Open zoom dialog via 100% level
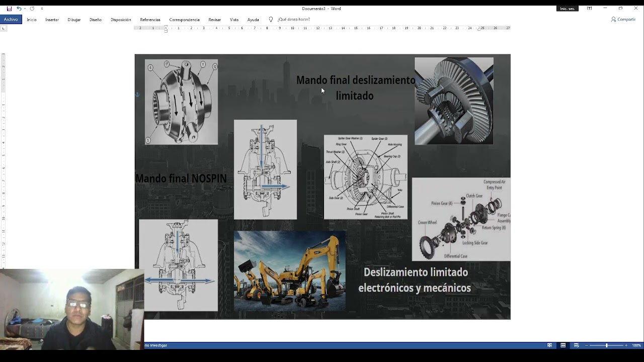Screen dimensions: 644x362 click(x=636, y=345)
